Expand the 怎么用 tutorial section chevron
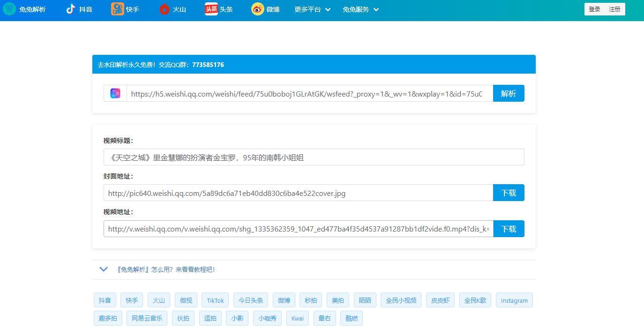Viewport: 644px width, 329px height. click(104, 269)
